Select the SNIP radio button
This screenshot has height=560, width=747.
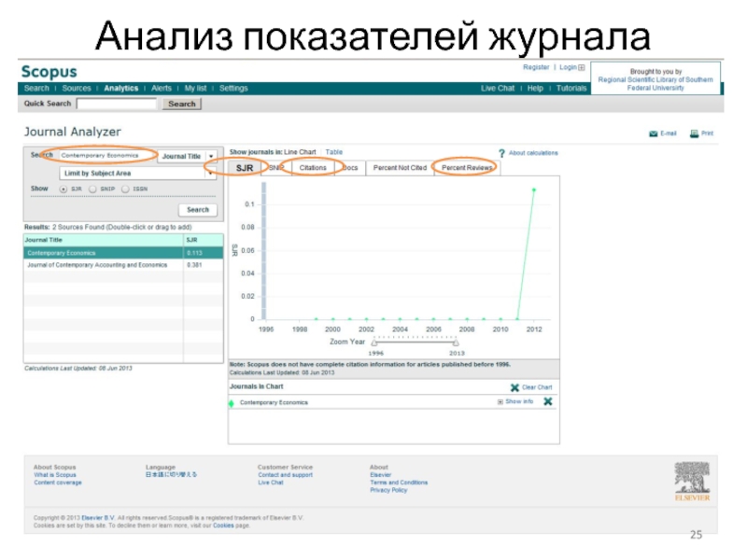tap(92, 189)
